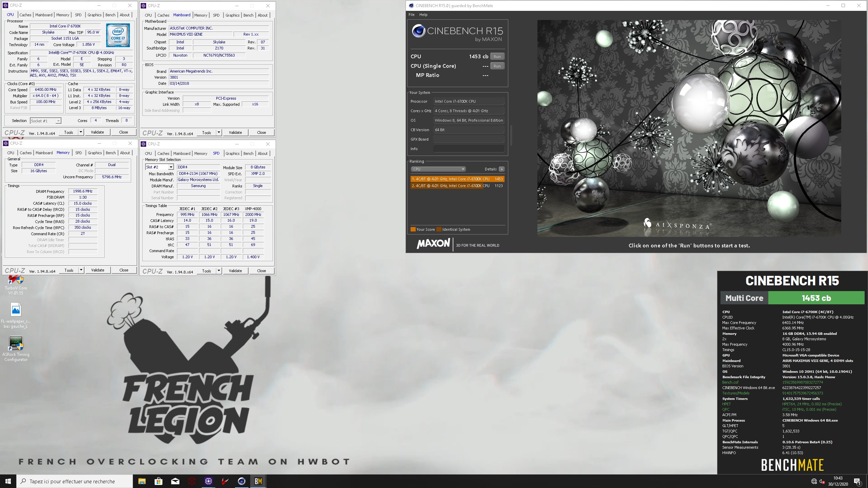This screenshot has height=488, width=868.
Task: Click XMP-4000 voltage value 1.400 V
Action: pos(253,257)
